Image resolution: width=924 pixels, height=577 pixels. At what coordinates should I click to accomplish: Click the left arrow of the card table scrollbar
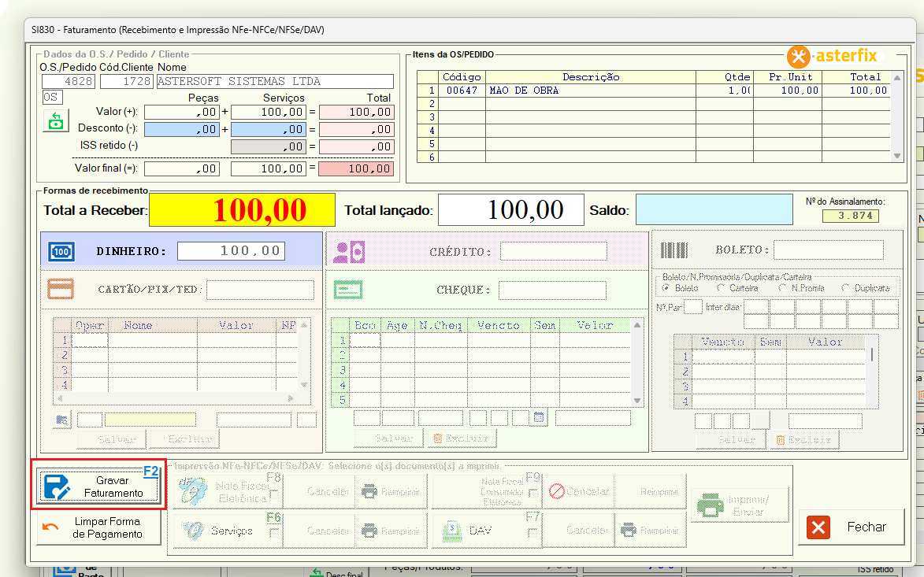pos(60,398)
